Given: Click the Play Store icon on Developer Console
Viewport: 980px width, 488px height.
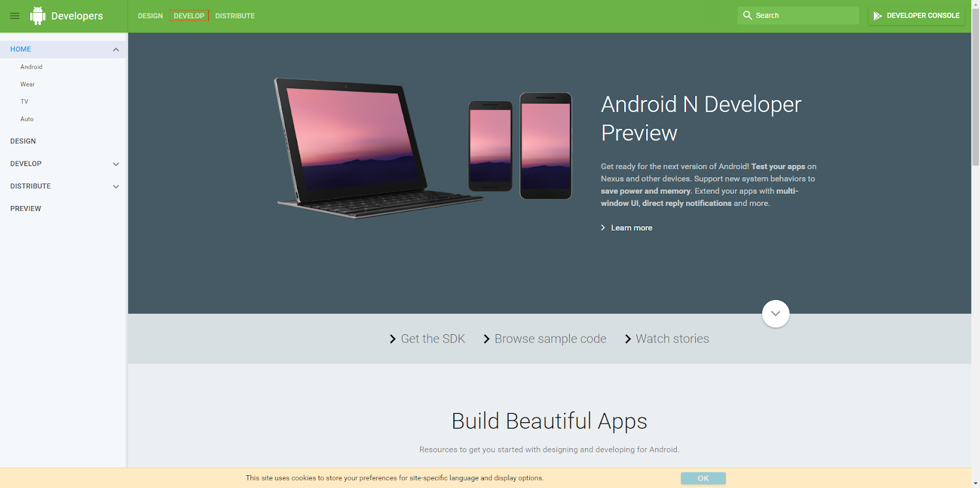Looking at the screenshot, I should click(x=878, y=16).
